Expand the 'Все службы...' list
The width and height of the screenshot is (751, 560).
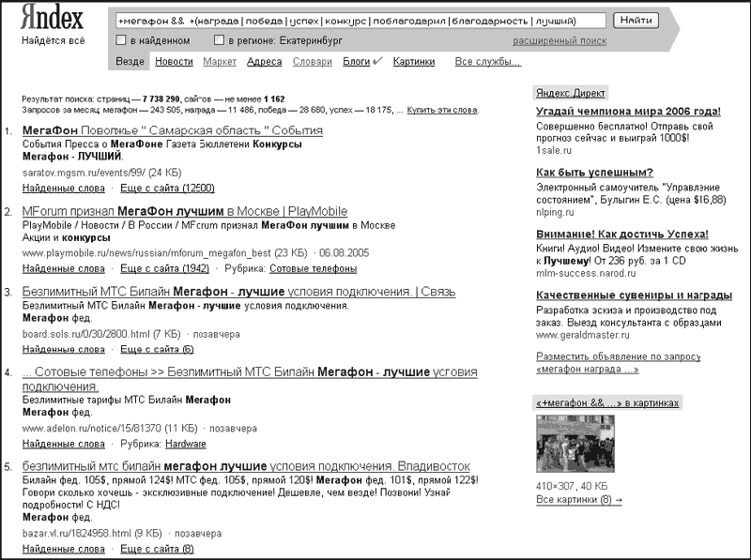[x=487, y=62]
